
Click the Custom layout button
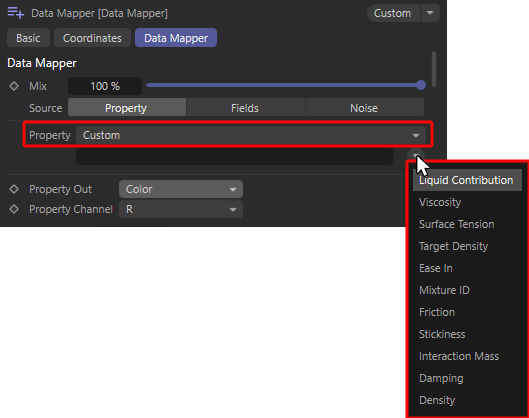[x=393, y=13]
